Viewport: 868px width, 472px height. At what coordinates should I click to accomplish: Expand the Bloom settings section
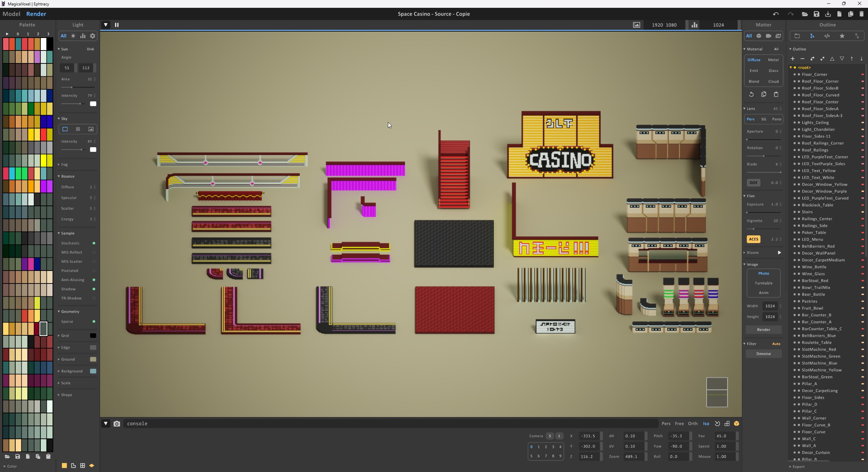pos(752,253)
